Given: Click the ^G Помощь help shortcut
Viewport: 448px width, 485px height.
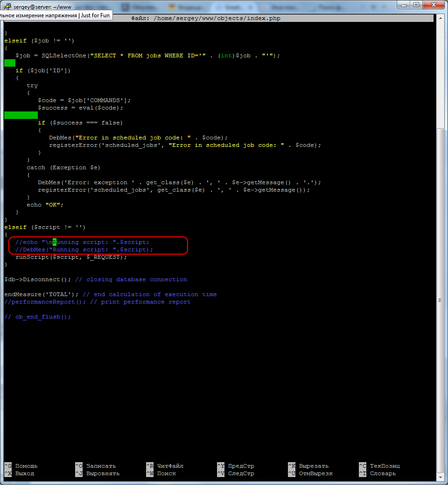Looking at the screenshot, I should (21, 466).
